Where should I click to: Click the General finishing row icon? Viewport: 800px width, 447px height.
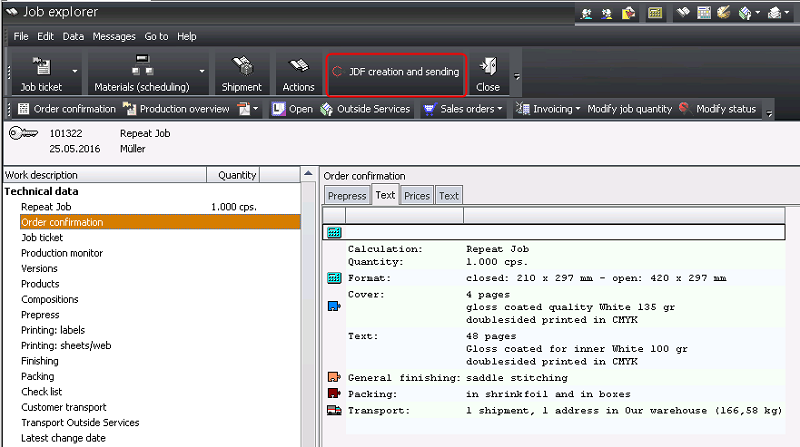point(334,378)
